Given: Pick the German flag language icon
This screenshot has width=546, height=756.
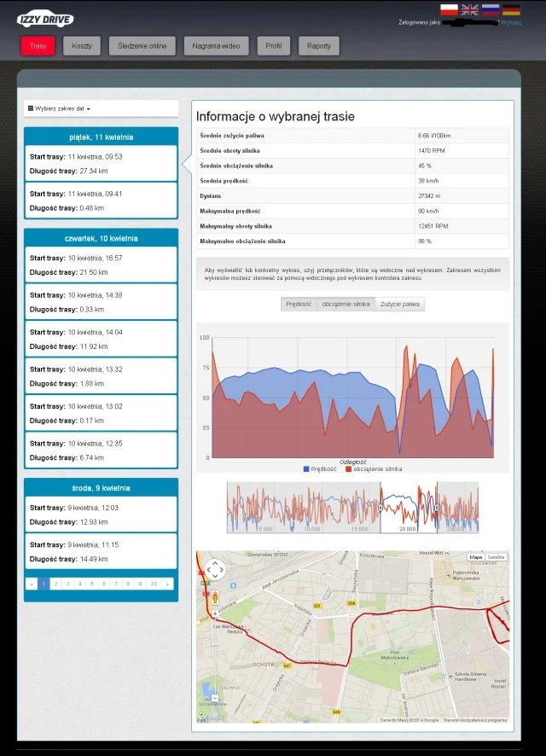Looking at the screenshot, I should coord(511,9).
